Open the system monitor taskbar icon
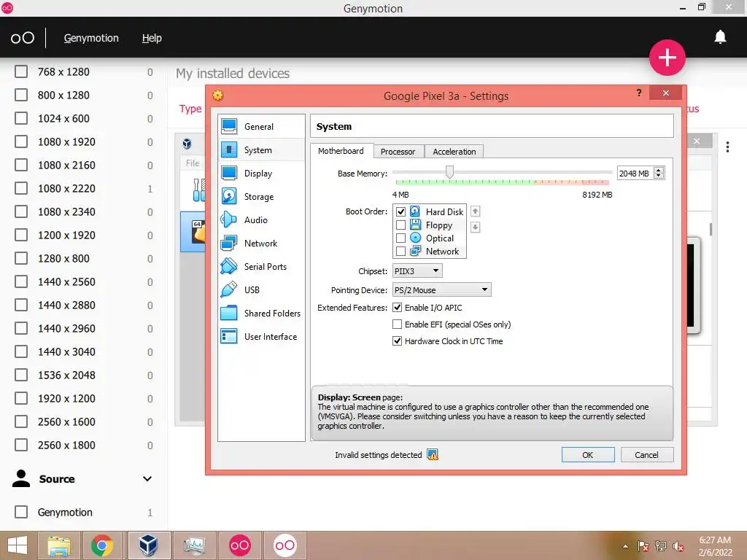Viewport: 747px width, 560px height. click(x=194, y=545)
